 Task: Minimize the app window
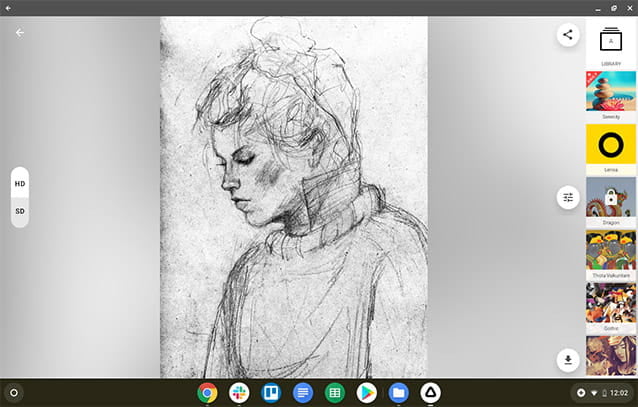point(598,8)
